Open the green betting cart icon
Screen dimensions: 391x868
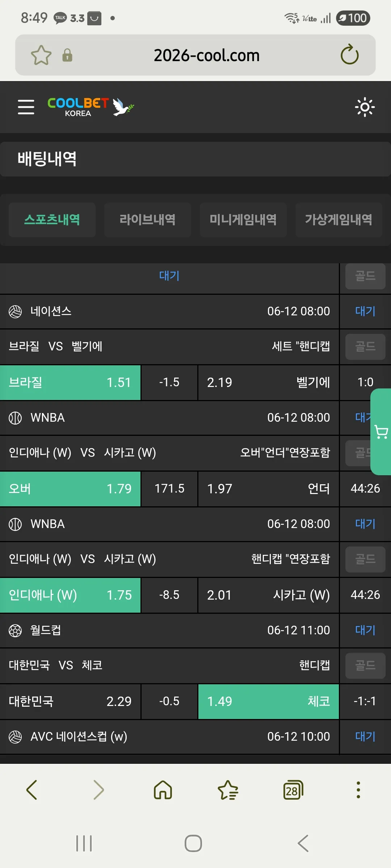click(381, 432)
